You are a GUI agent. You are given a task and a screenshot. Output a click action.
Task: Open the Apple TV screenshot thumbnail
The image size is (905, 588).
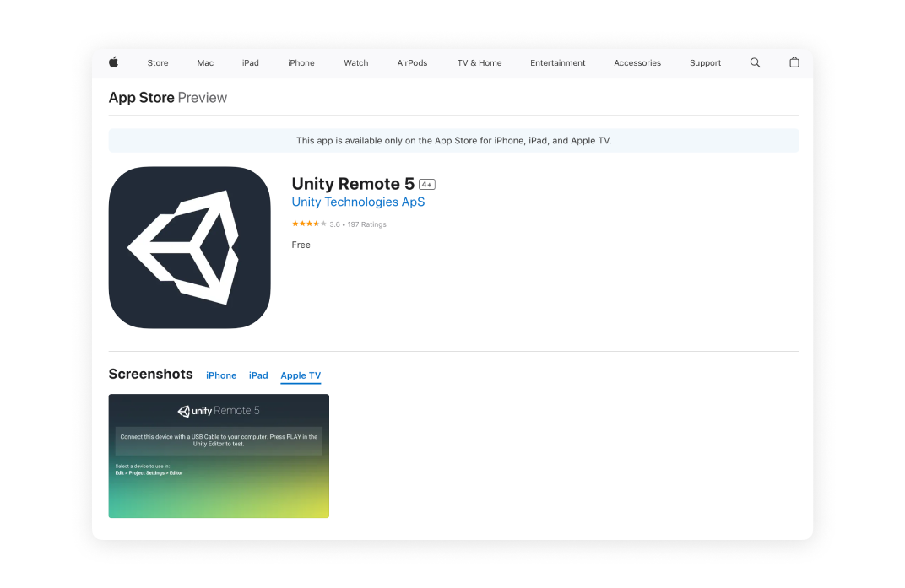tap(219, 456)
